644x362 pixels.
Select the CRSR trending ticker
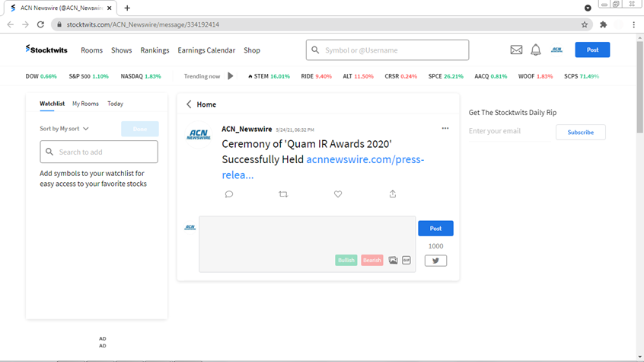(x=401, y=76)
